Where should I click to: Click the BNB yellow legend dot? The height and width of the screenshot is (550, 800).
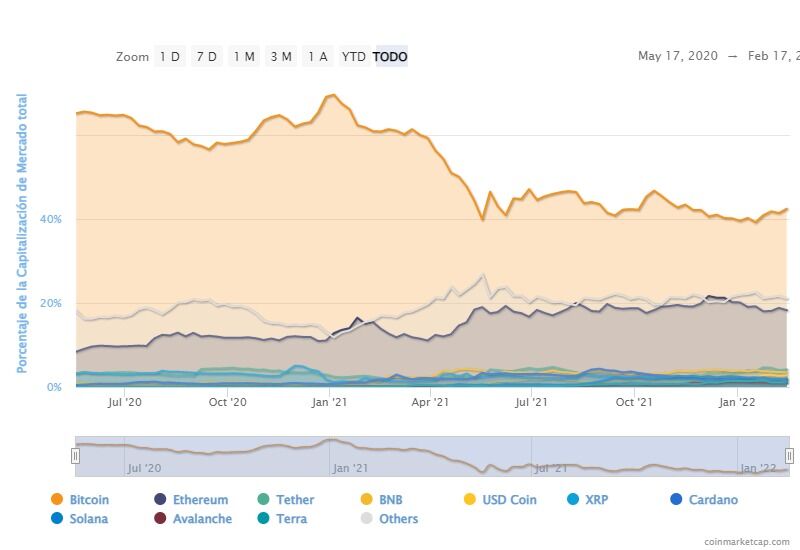pyautogui.click(x=366, y=499)
